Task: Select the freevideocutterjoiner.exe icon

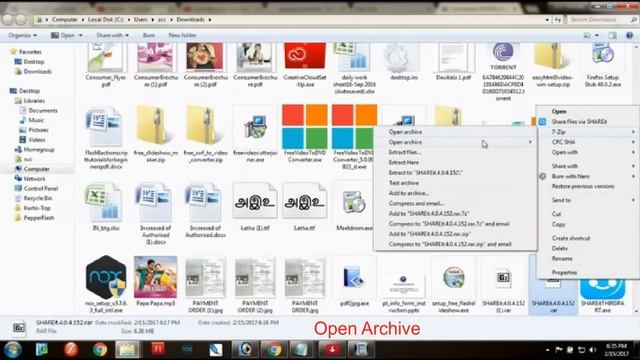Action: coord(255,127)
